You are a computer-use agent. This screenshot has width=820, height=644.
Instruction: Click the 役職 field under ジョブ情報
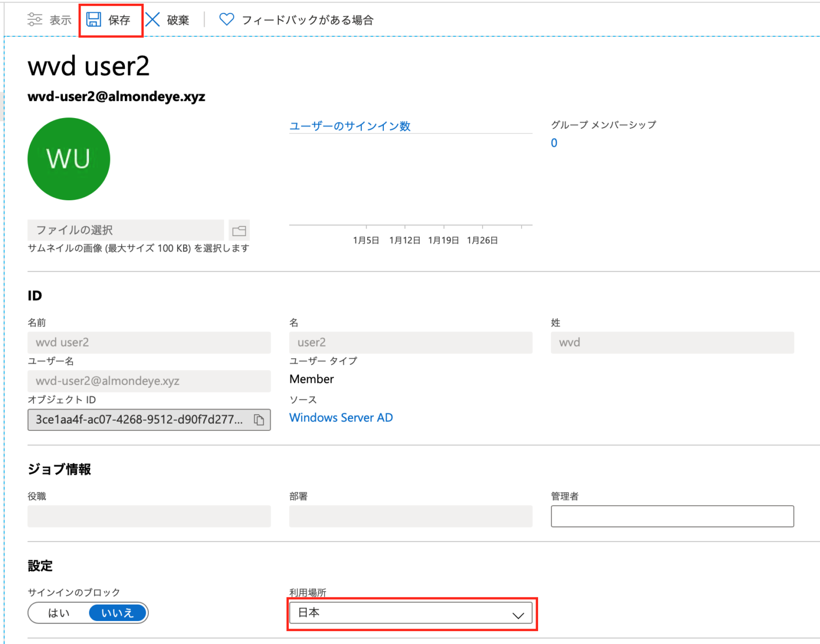[x=148, y=516]
